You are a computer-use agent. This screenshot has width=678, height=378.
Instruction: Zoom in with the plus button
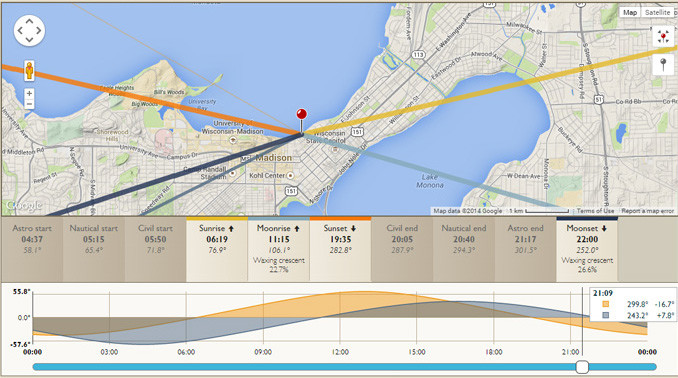tap(29, 93)
